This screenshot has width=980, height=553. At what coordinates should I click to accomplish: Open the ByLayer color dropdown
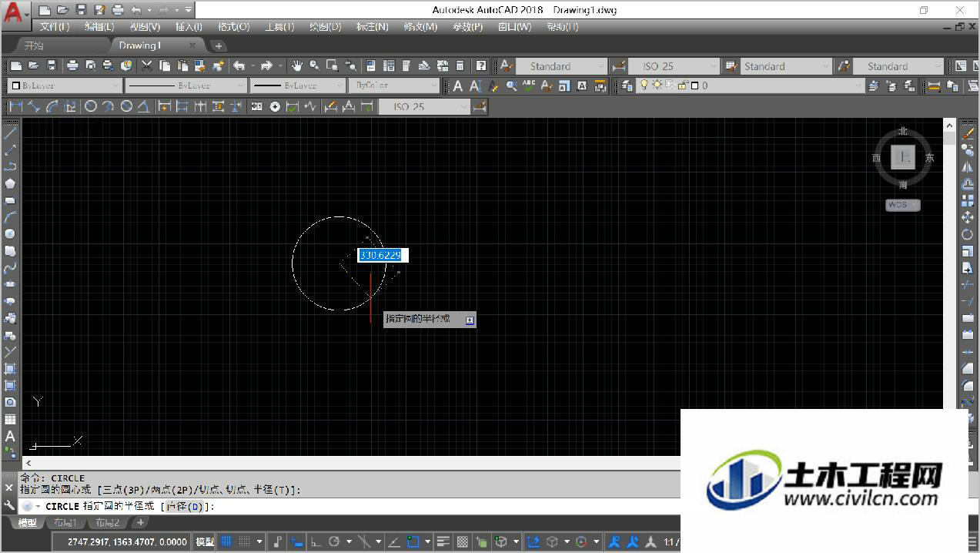(x=65, y=85)
